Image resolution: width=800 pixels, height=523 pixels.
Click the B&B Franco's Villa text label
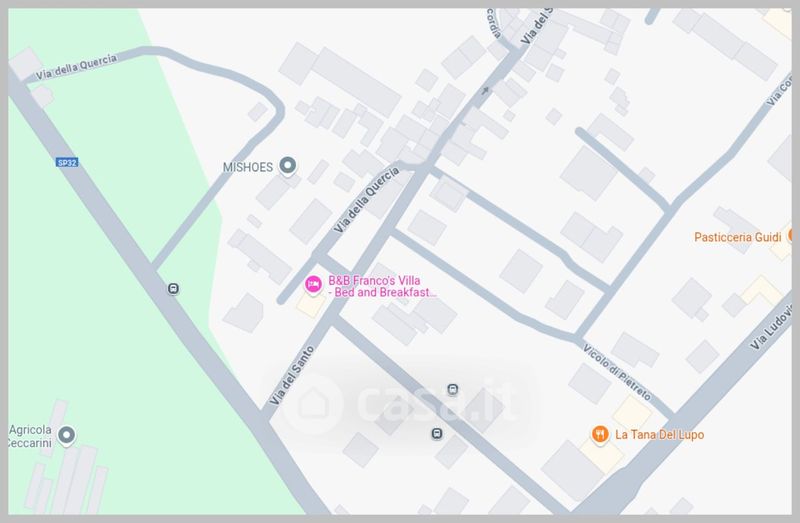tap(382, 286)
